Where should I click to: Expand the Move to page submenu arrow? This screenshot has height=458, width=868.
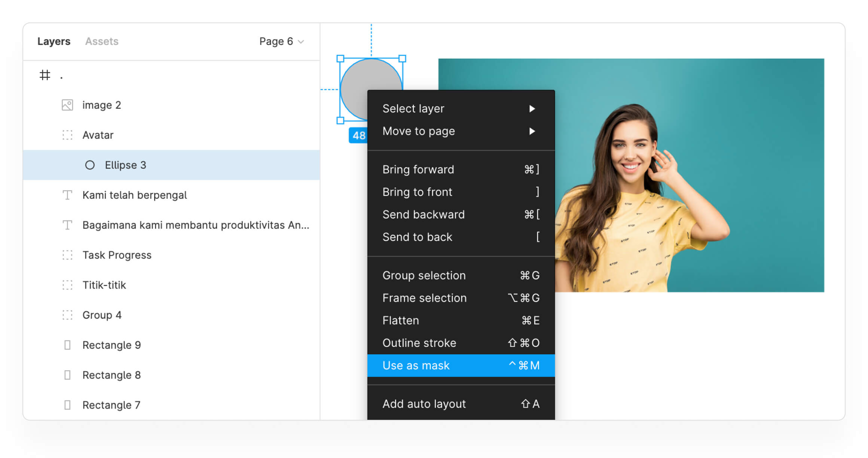532,131
